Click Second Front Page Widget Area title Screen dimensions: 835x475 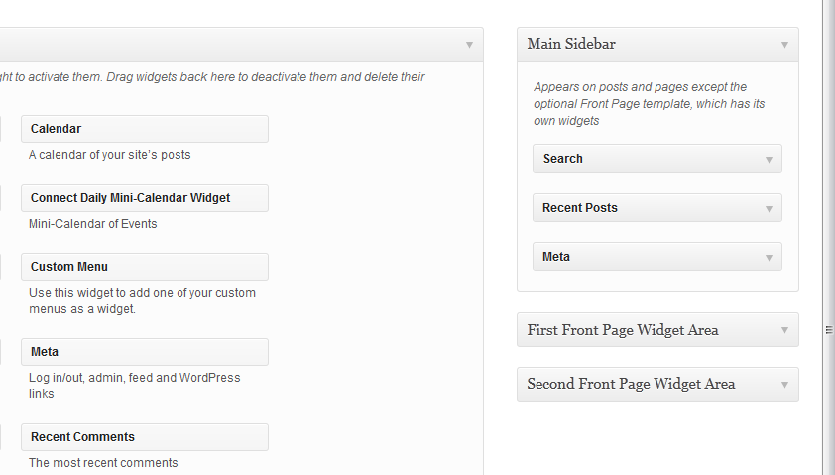coord(631,384)
